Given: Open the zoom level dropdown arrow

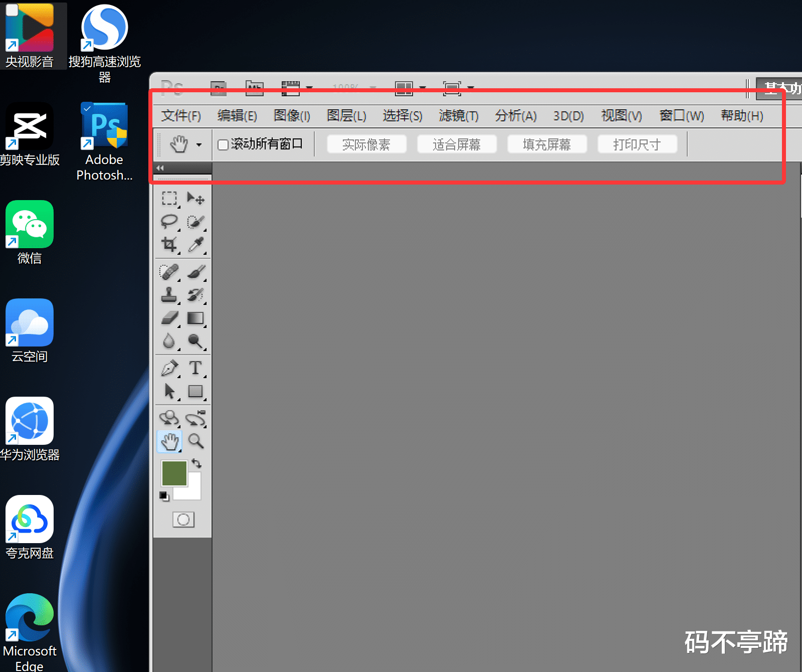Looking at the screenshot, I should pos(373,89).
